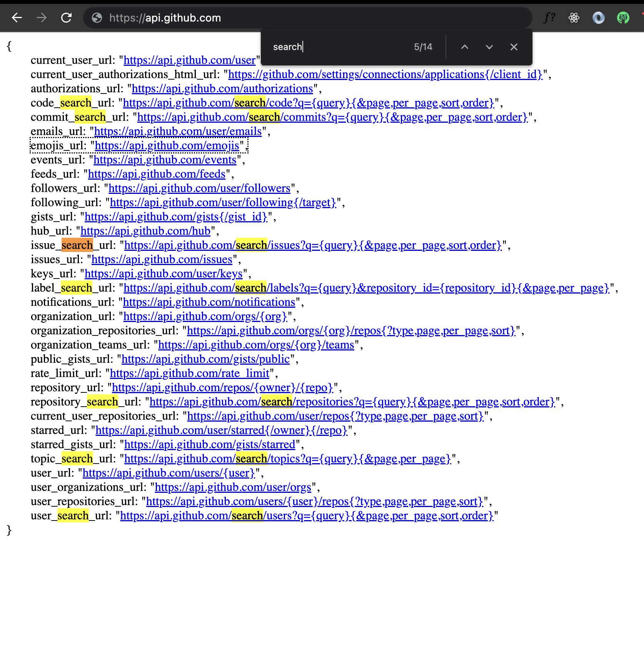Open the React DevTools extension icon

click(x=574, y=18)
